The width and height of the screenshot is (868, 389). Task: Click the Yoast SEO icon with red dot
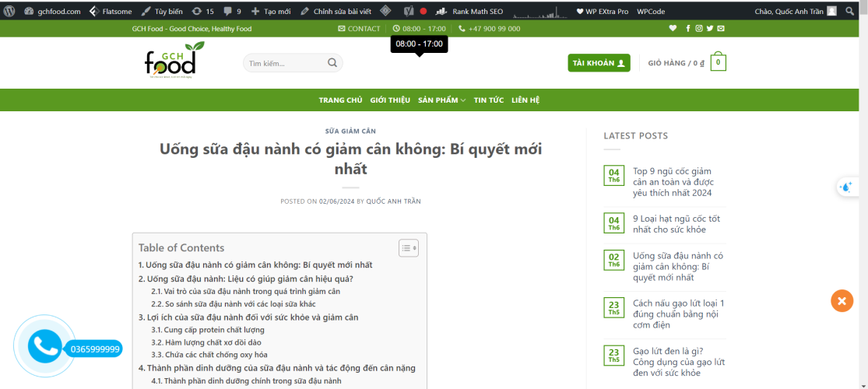pos(415,11)
